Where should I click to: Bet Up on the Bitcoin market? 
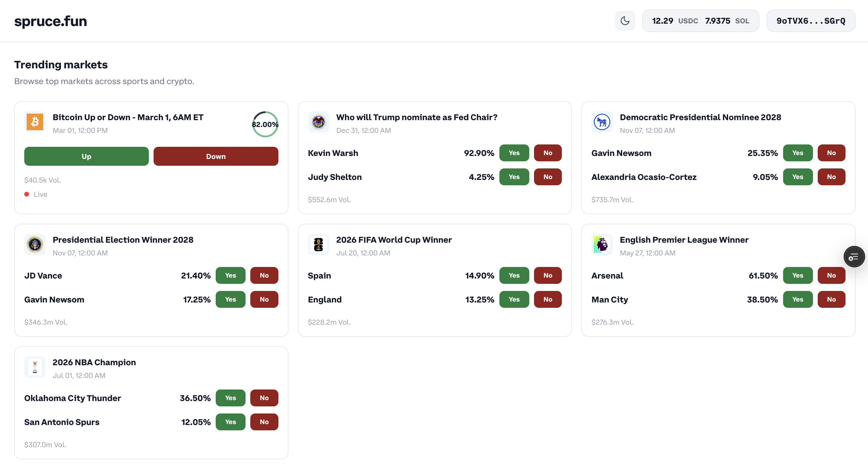(86, 157)
